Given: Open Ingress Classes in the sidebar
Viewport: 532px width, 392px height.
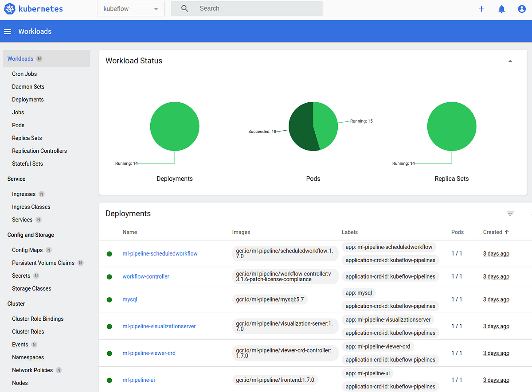Looking at the screenshot, I should coord(31,207).
